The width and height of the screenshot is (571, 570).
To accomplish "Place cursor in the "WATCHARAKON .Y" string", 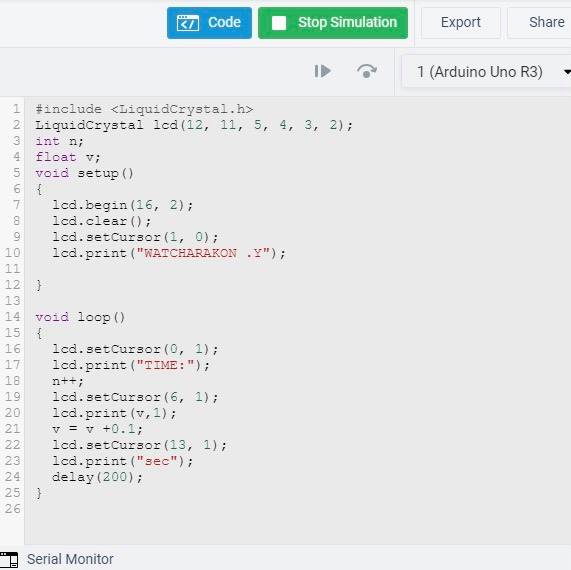I will point(203,253).
